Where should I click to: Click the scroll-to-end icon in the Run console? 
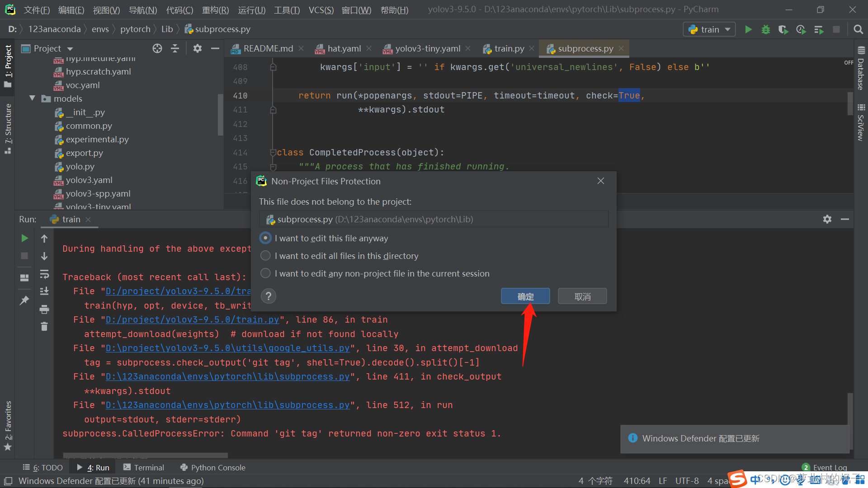(44, 291)
